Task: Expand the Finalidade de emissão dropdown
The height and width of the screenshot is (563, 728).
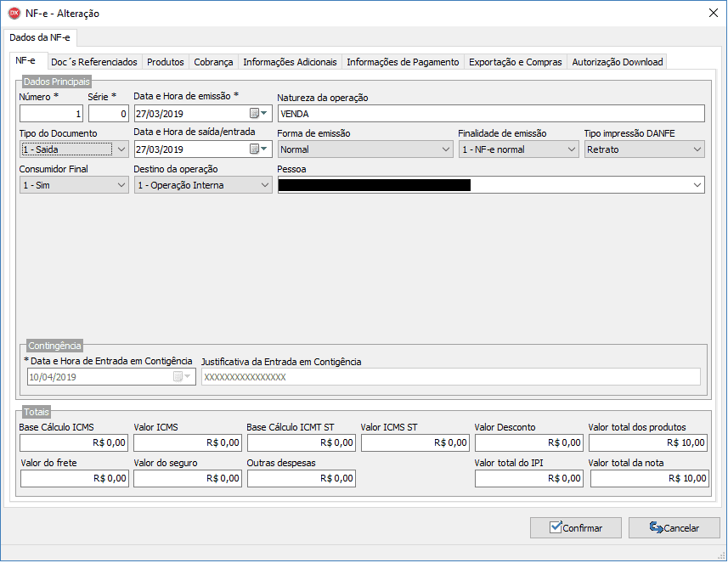Action: (x=572, y=149)
